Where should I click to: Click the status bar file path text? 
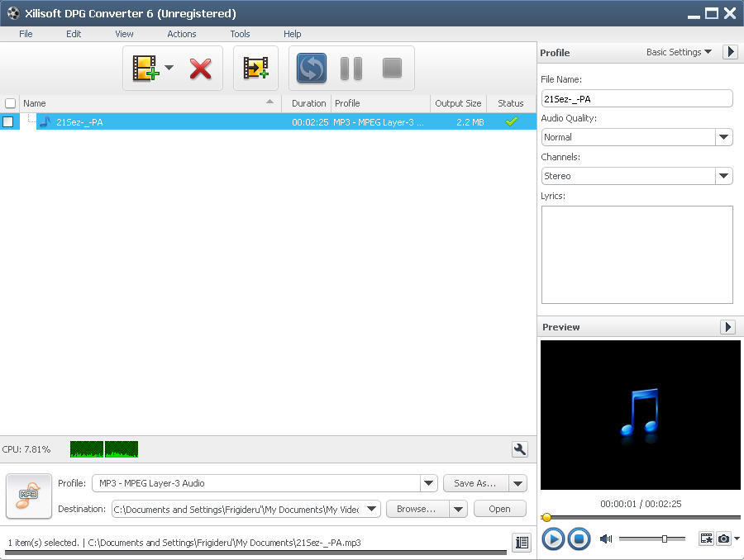point(224,543)
